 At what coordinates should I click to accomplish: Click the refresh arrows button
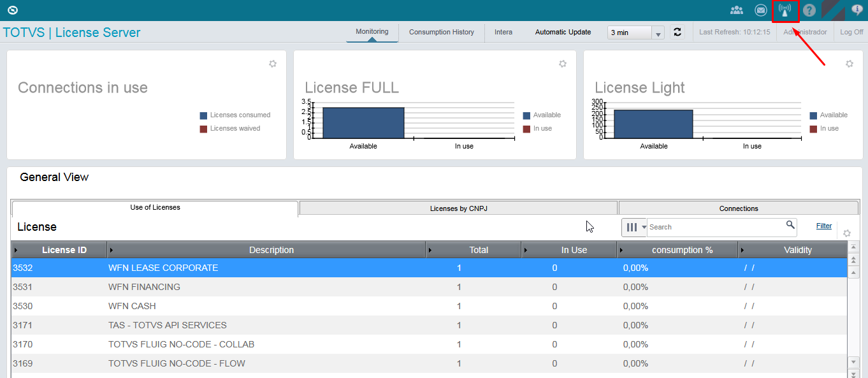[x=677, y=32]
